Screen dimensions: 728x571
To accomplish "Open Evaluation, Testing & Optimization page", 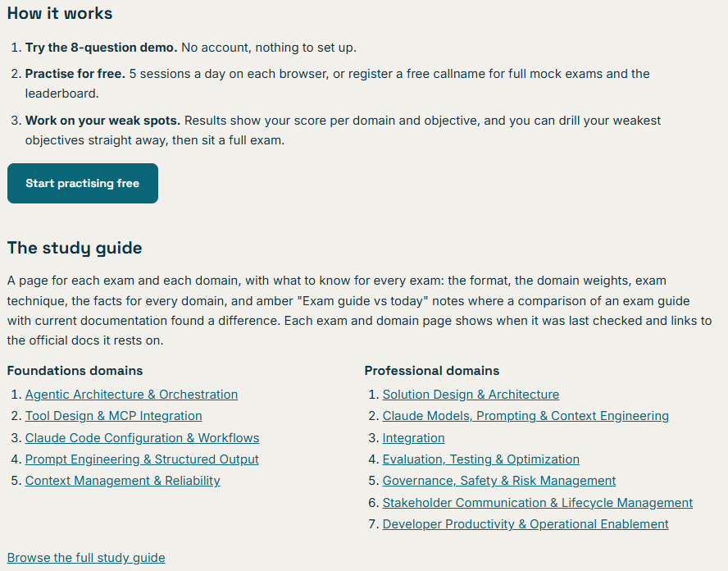I will coord(481,459).
